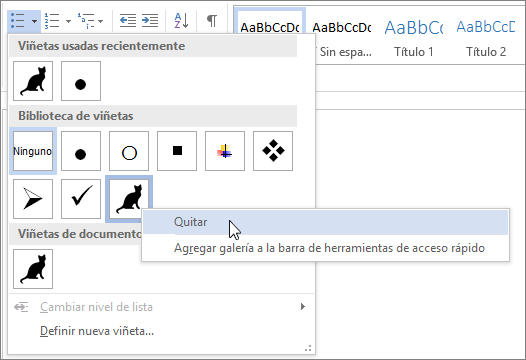Choose colored cross bullet in library
This screenshot has width=526, height=360.
pyautogui.click(x=225, y=151)
